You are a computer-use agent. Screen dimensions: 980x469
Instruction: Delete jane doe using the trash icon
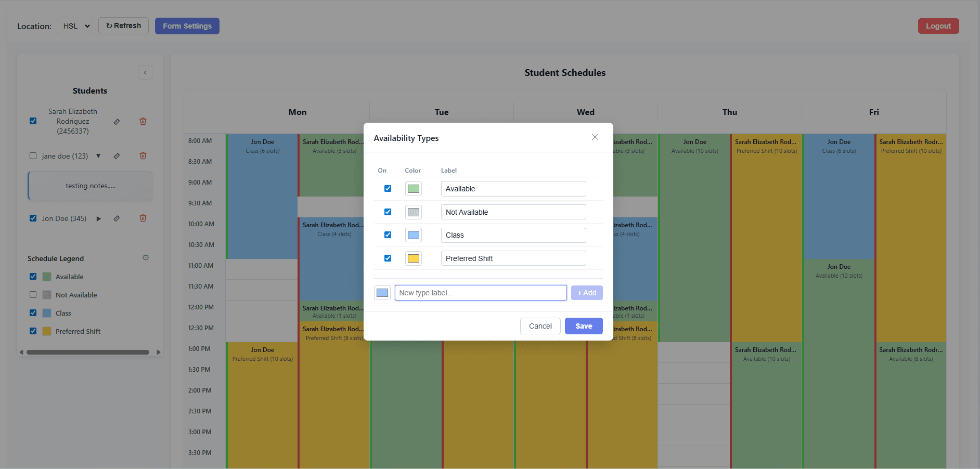143,155
